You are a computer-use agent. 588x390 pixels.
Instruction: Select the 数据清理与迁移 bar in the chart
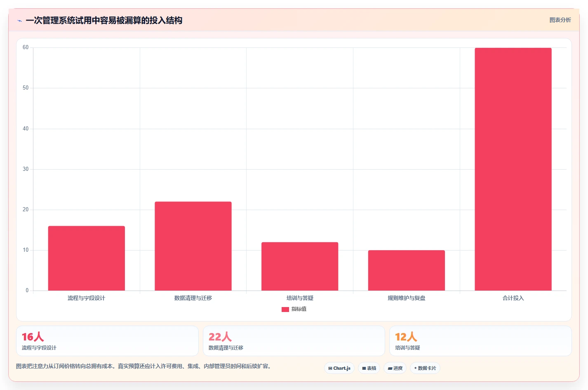pyautogui.click(x=193, y=246)
